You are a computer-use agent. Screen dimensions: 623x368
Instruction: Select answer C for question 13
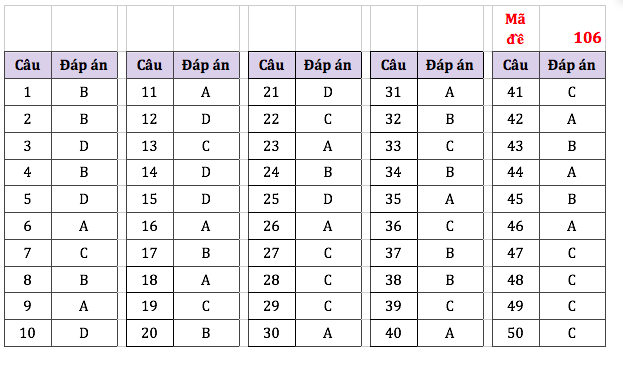(x=206, y=146)
